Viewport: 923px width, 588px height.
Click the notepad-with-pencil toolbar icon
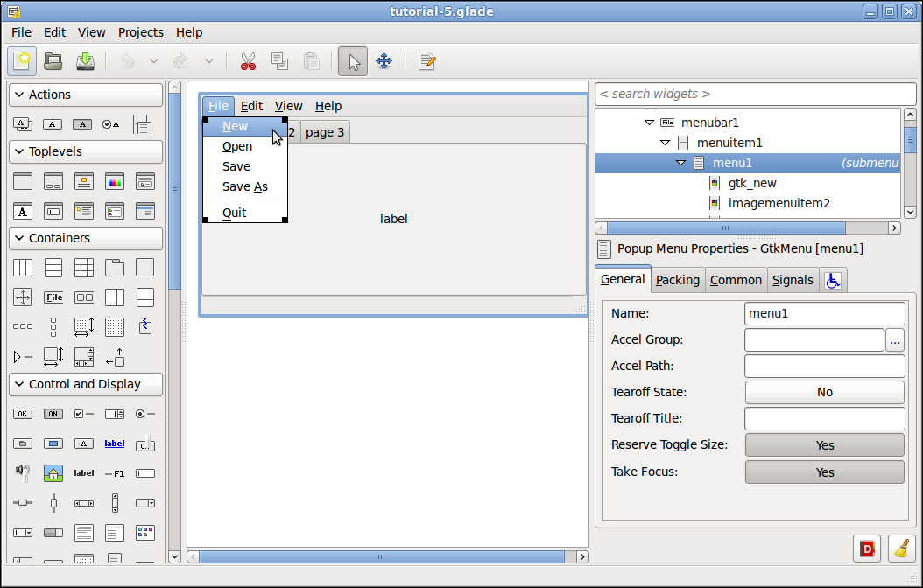426,61
